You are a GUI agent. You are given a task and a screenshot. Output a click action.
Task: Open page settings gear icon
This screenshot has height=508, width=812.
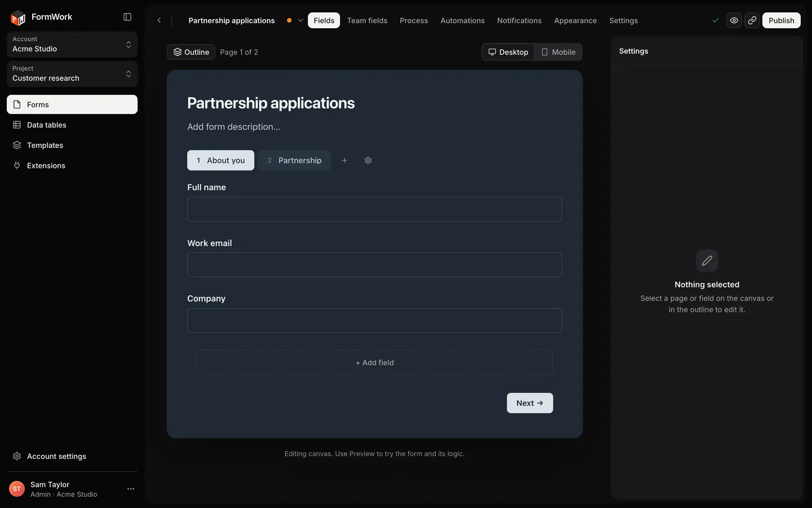(x=368, y=160)
